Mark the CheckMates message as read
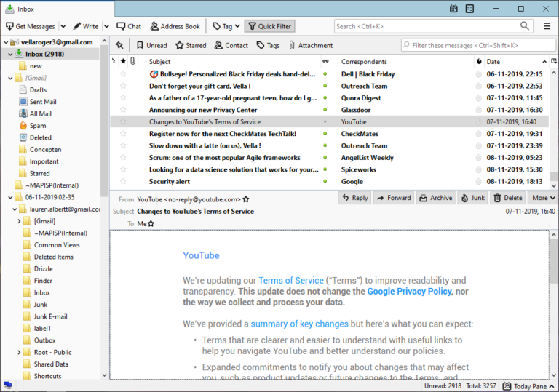The height and width of the screenshot is (392, 559). tap(325, 134)
